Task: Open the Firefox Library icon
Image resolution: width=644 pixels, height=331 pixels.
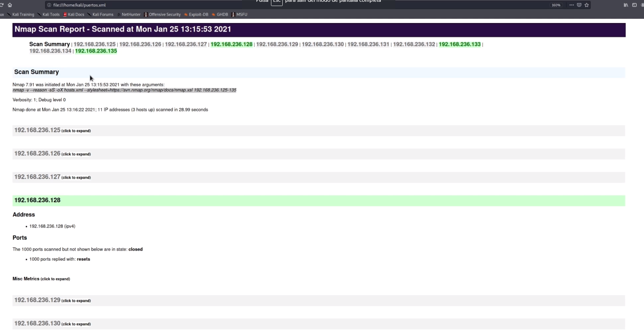Action: tap(626, 5)
